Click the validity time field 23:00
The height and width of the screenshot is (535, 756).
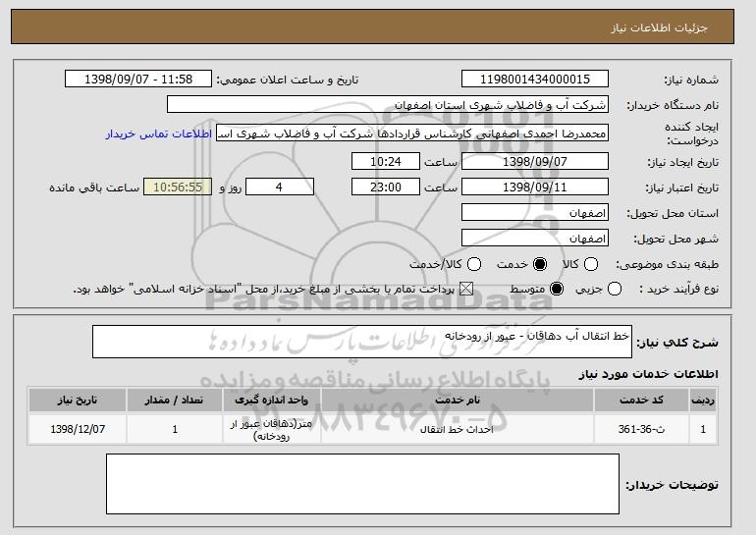click(x=386, y=187)
